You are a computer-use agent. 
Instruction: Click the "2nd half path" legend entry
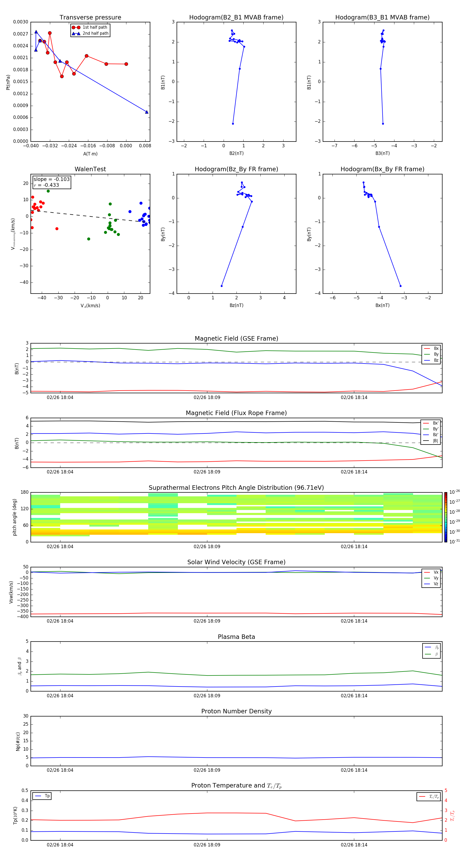pyautogui.click(x=90, y=33)
